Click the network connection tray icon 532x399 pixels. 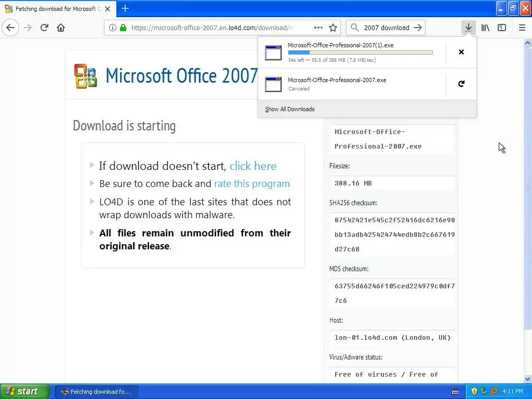pyautogui.click(x=484, y=391)
